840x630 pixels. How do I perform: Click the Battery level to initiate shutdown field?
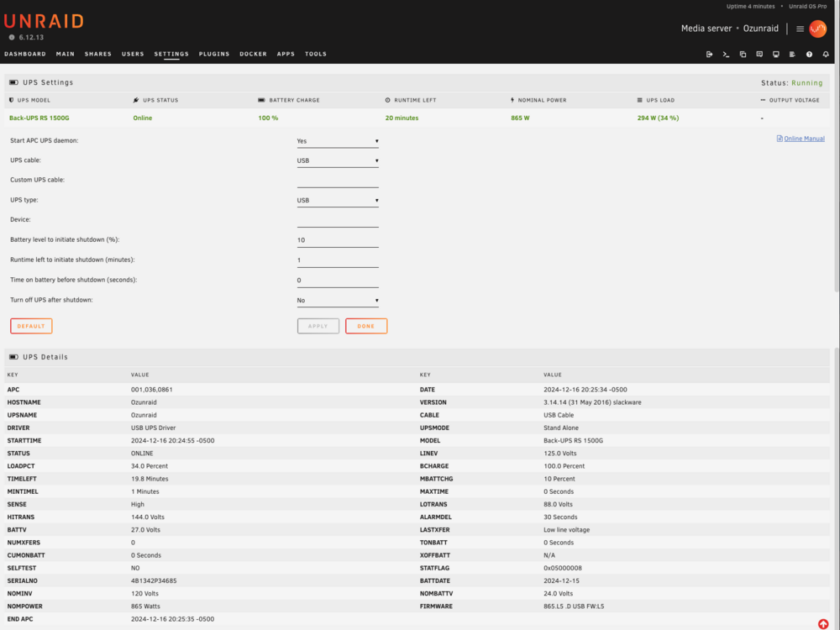coord(338,240)
